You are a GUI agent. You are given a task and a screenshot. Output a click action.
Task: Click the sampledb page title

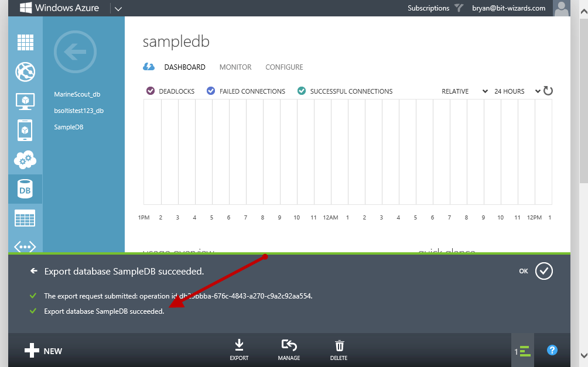click(x=176, y=41)
